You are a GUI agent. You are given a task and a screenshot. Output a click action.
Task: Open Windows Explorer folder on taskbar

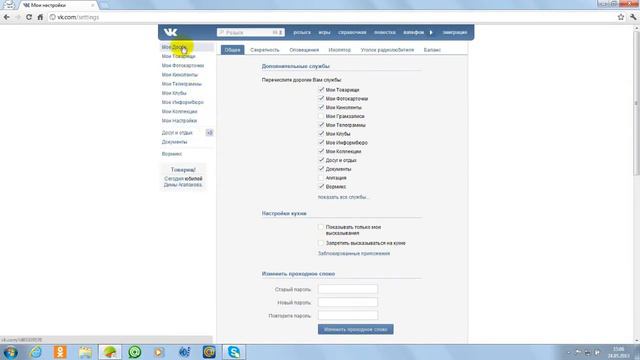click(x=85, y=352)
